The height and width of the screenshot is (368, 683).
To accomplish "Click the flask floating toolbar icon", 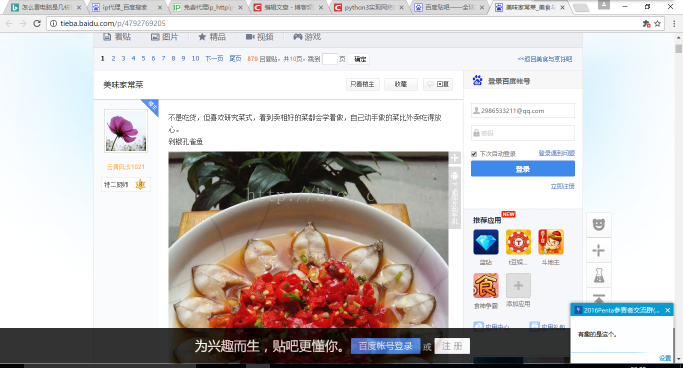I will tap(599, 275).
